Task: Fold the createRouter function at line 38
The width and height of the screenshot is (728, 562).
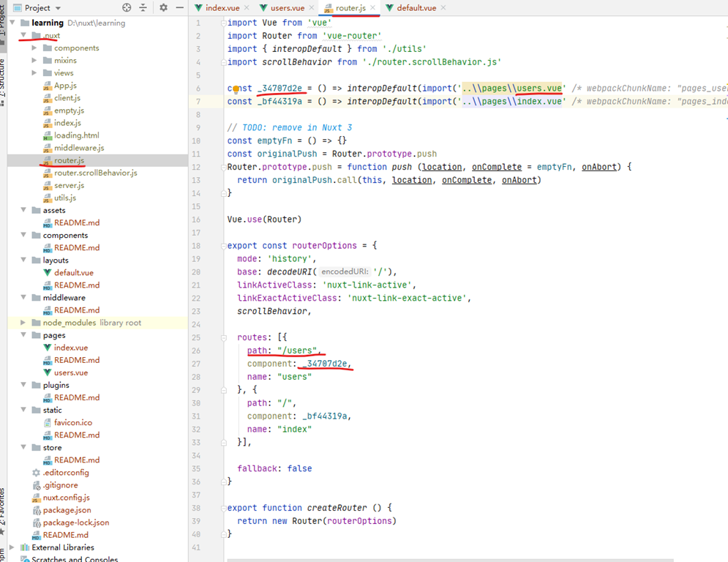Action: (x=223, y=508)
